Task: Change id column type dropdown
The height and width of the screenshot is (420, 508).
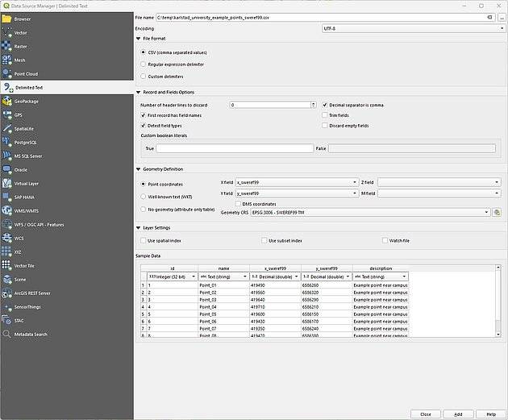Action: [172, 277]
